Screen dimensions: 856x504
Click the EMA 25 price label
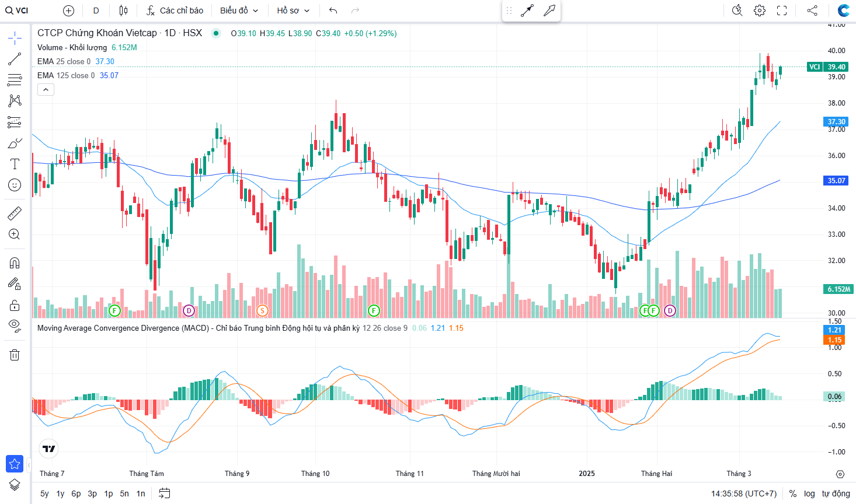click(x=836, y=122)
